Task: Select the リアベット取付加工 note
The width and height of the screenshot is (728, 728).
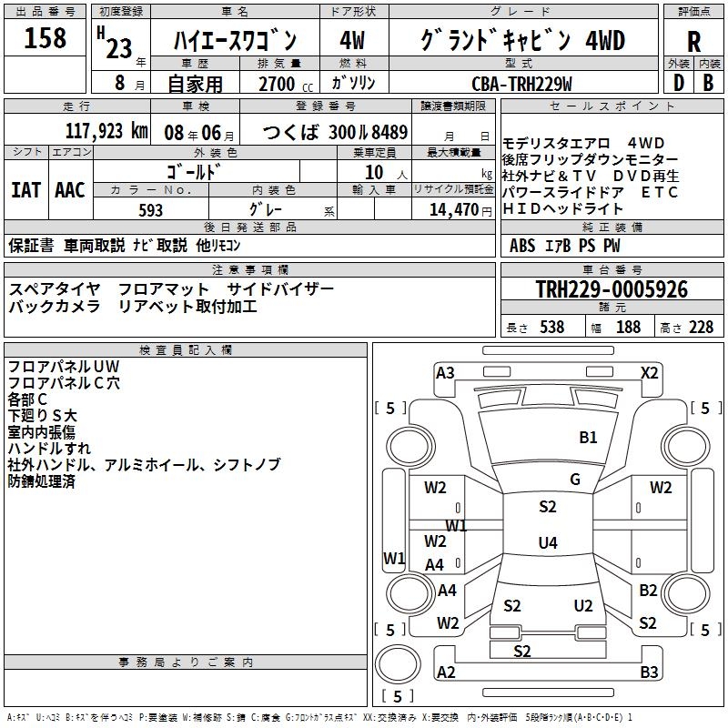Action: (187, 307)
